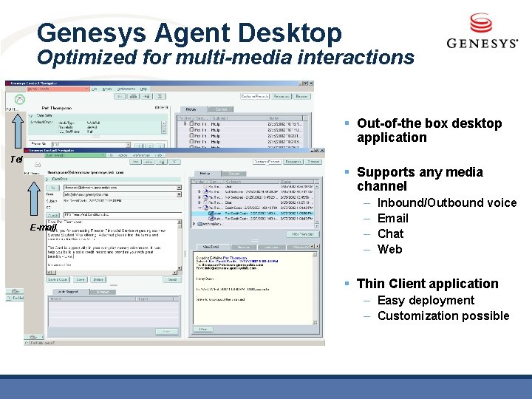Click second toolbar button in front e-mail window
Image resolution: width=532 pixels, height=399 pixels.
point(149,162)
